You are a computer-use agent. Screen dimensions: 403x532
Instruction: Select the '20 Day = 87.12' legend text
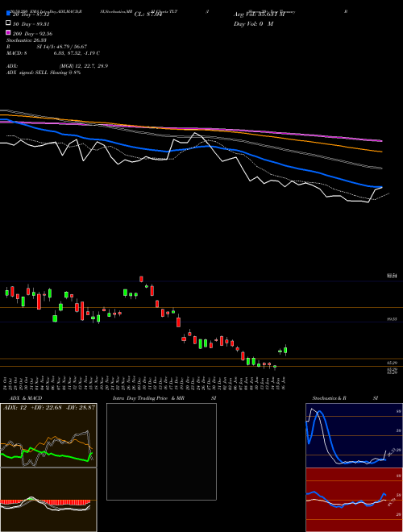(x=31, y=15)
